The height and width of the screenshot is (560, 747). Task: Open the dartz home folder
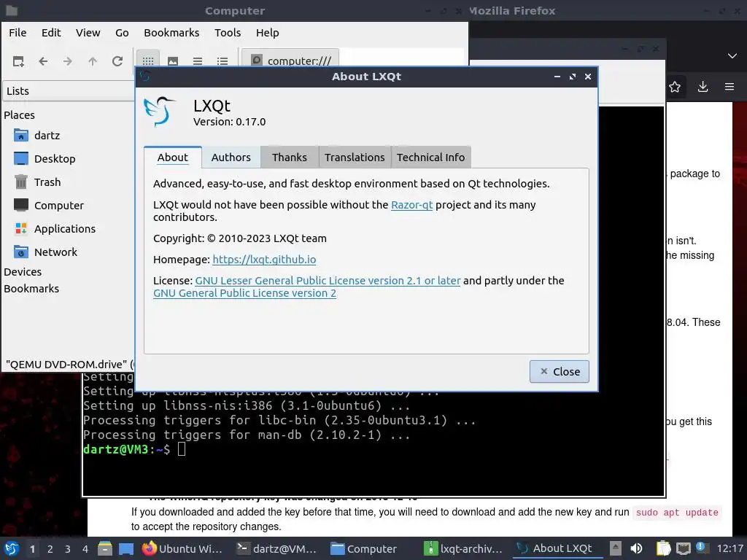pos(47,136)
